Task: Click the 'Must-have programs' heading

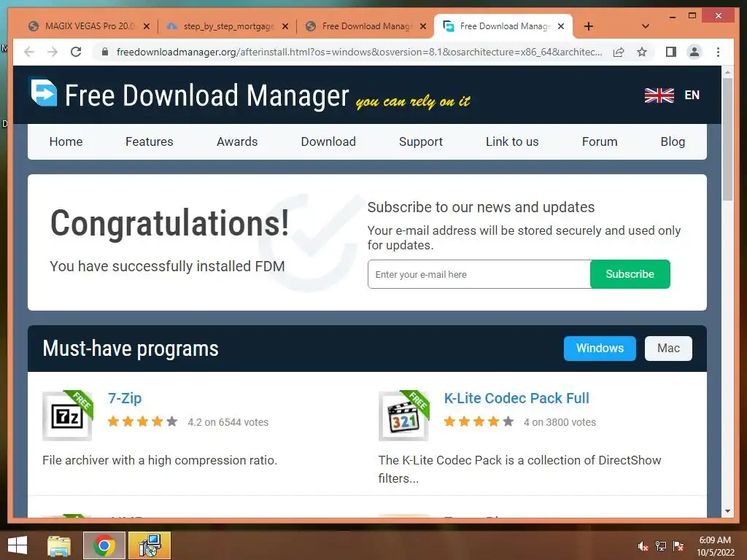Action: click(131, 349)
